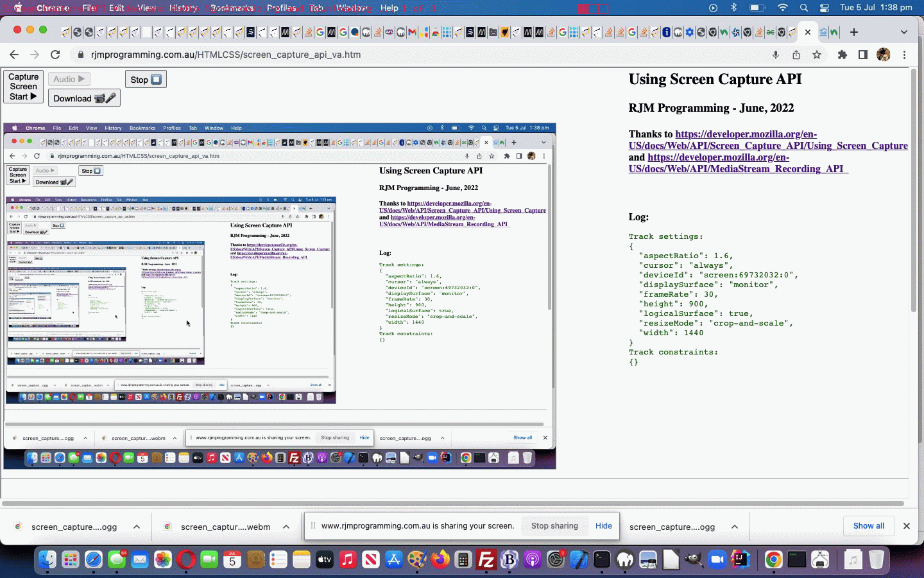This screenshot has height=578, width=924.
Task: Open a new tab with the plus icon
Action: click(854, 31)
